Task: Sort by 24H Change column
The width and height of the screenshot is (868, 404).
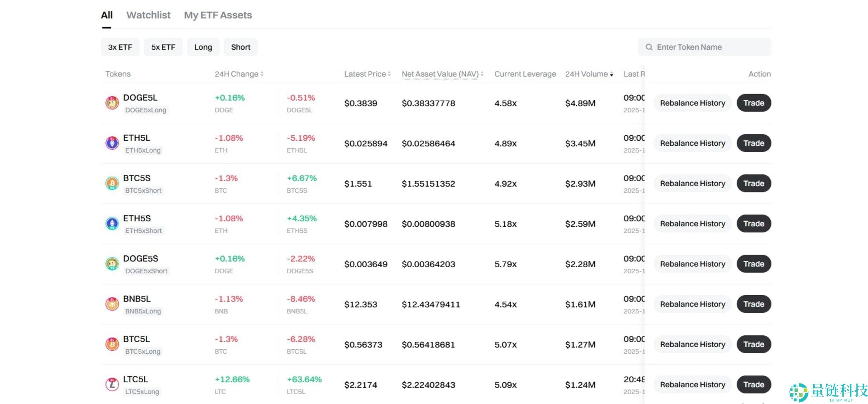Action: [x=239, y=74]
